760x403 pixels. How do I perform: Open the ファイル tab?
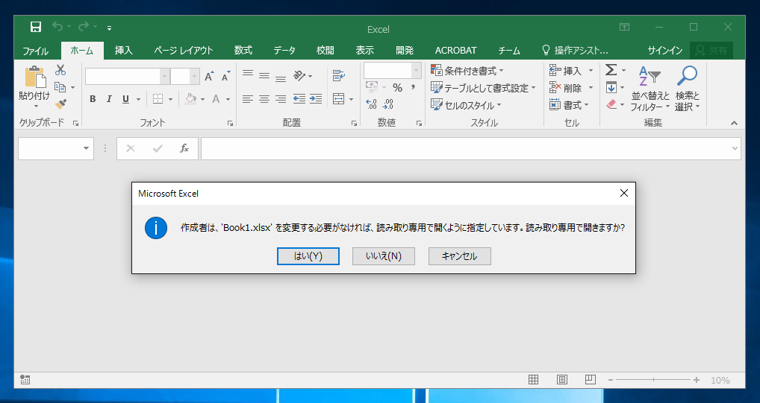coord(35,50)
